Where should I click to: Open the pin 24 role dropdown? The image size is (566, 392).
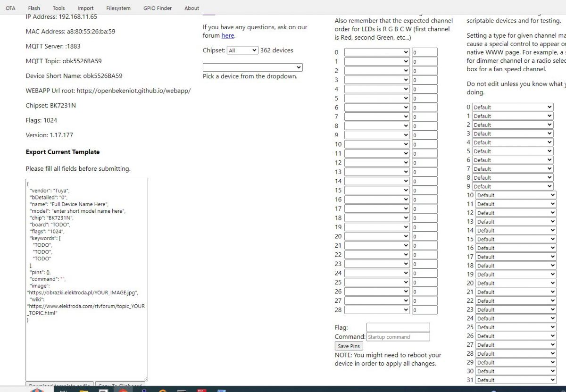[377, 273]
